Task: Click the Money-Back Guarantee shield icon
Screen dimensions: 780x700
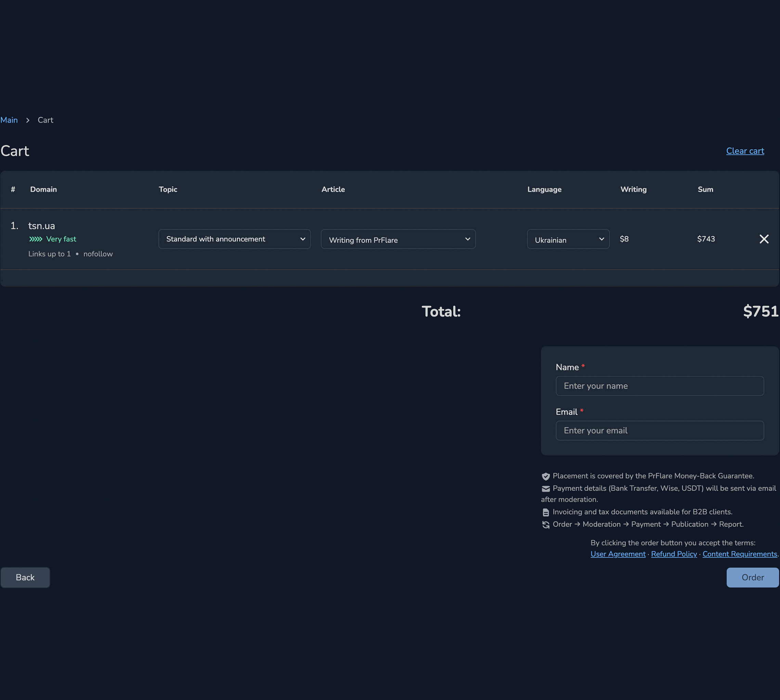Action: tap(545, 476)
